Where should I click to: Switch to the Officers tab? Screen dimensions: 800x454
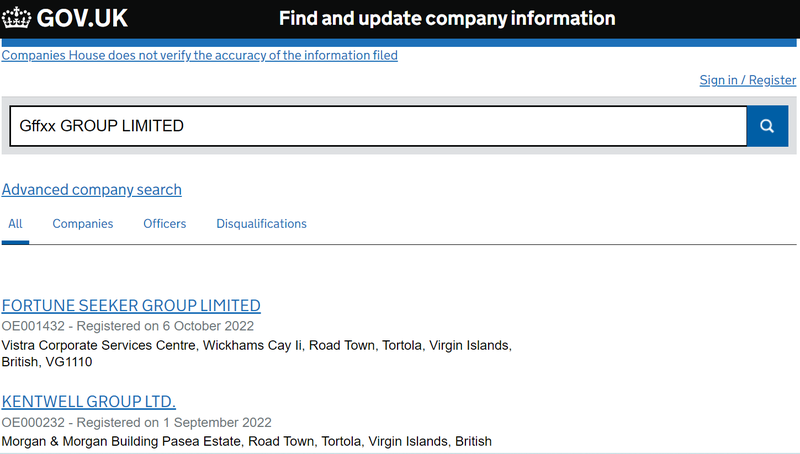(164, 224)
